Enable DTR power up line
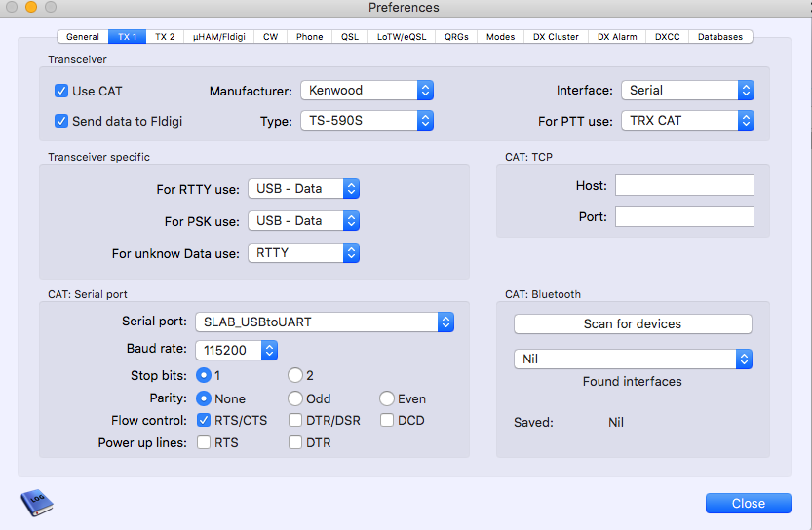The image size is (812, 530). [x=295, y=442]
